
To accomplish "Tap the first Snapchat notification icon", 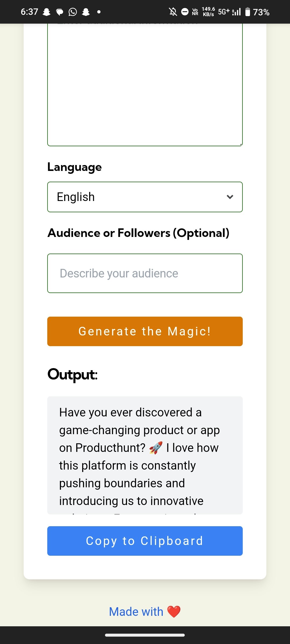I will point(47,12).
